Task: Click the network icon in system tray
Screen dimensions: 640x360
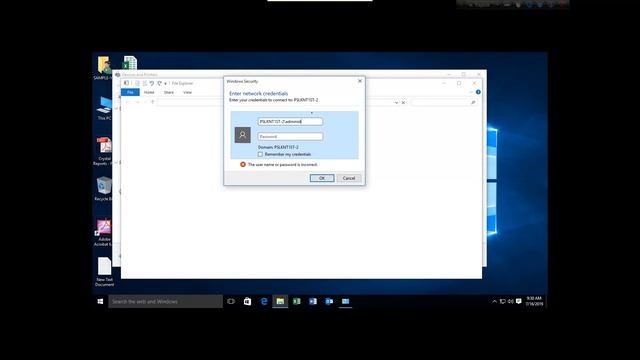Action: (x=502, y=302)
